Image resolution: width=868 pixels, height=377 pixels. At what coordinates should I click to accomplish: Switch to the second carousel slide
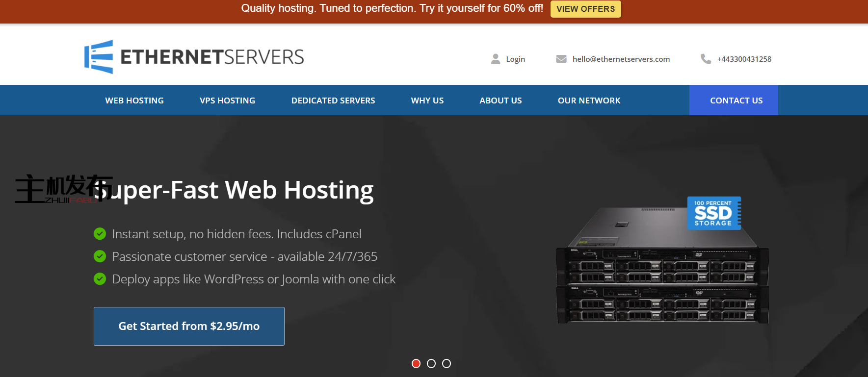click(431, 363)
